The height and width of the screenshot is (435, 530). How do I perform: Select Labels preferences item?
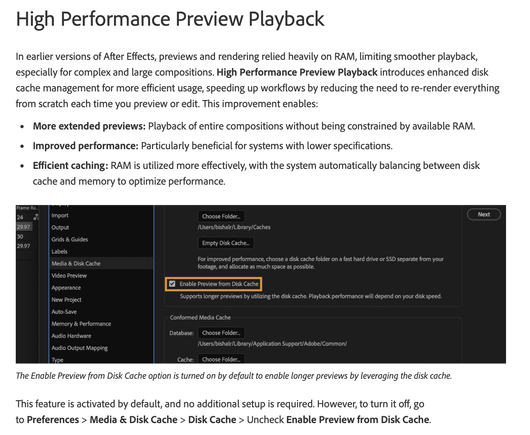(59, 251)
